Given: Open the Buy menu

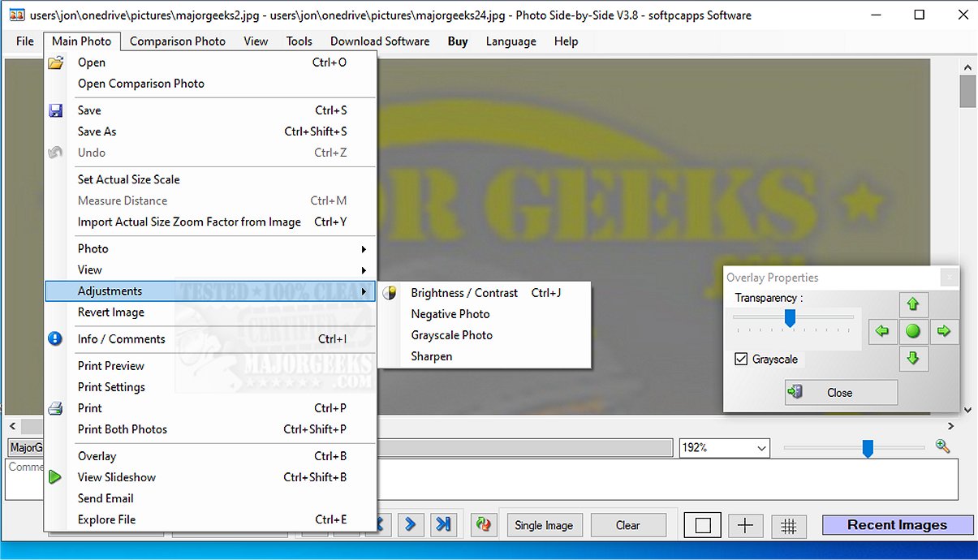Looking at the screenshot, I should click(x=458, y=41).
